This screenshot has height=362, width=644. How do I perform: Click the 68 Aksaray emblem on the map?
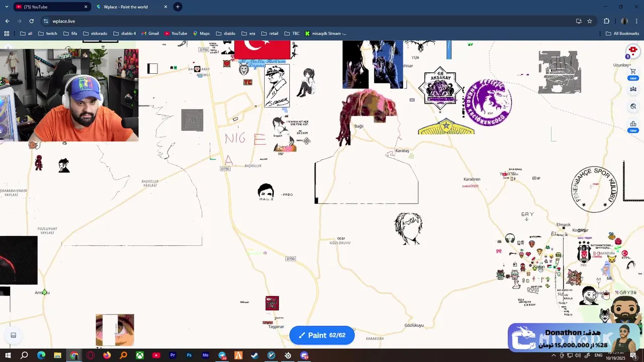pyautogui.click(x=440, y=88)
